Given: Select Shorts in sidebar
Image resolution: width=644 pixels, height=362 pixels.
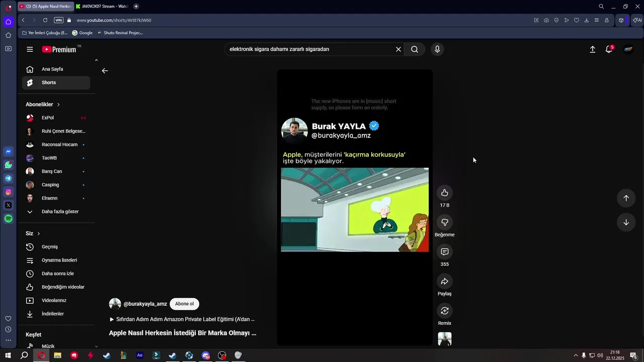Looking at the screenshot, I should [56, 82].
